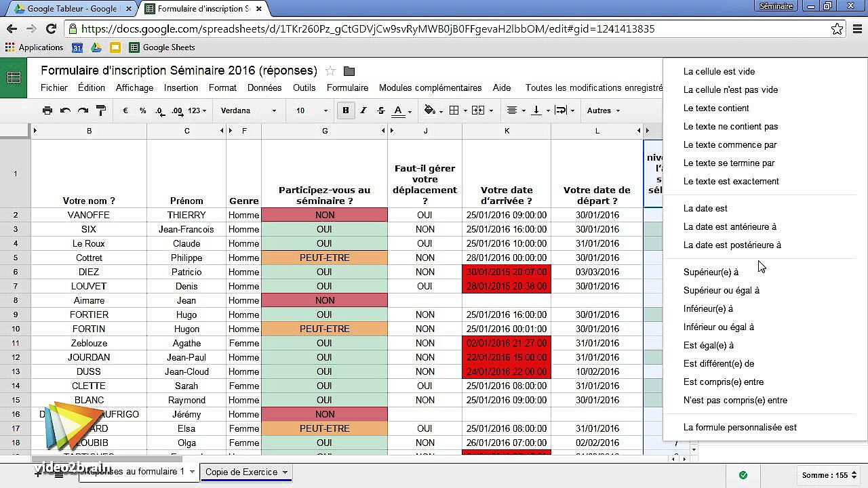This screenshot has width=868, height=488.
Task: Select row 5 header
Action: pyautogui.click(x=15, y=258)
